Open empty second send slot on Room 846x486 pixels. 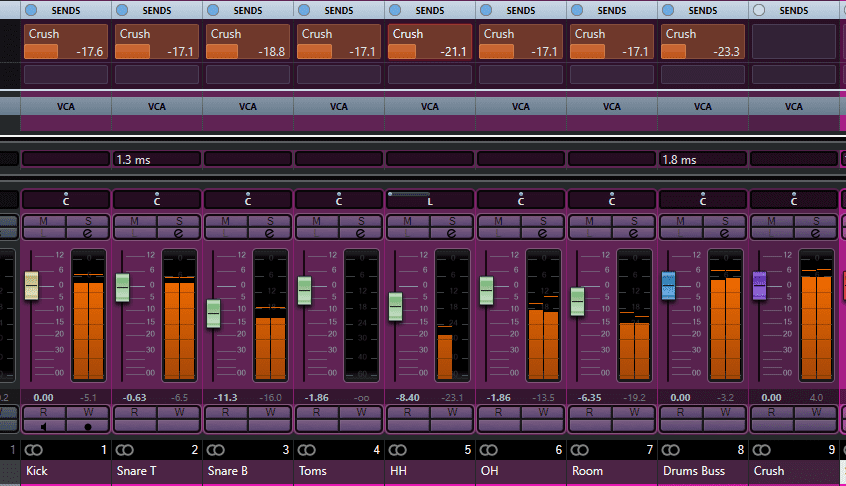[x=612, y=74]
